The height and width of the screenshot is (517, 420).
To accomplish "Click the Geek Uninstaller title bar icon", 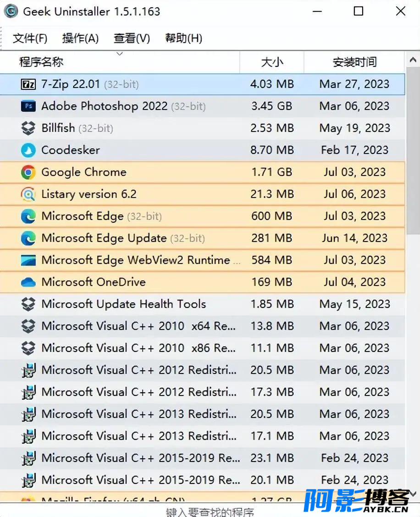I will coord(11,11).
